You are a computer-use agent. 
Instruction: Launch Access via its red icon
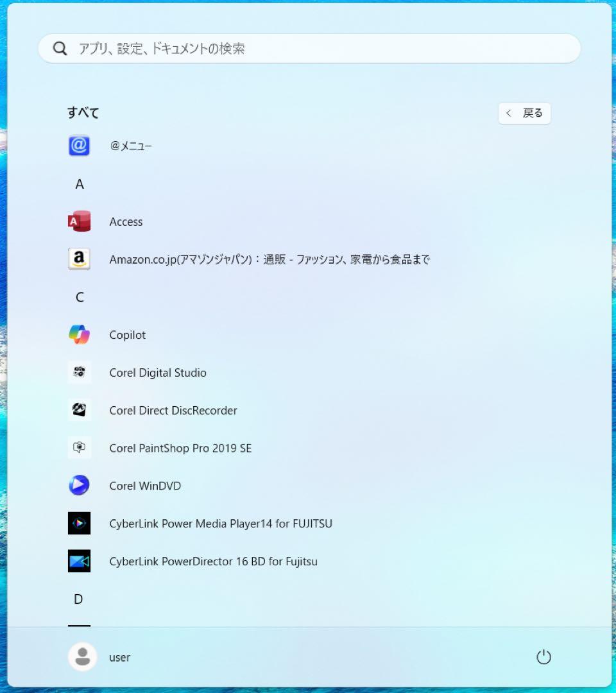(x=79, y=221)
